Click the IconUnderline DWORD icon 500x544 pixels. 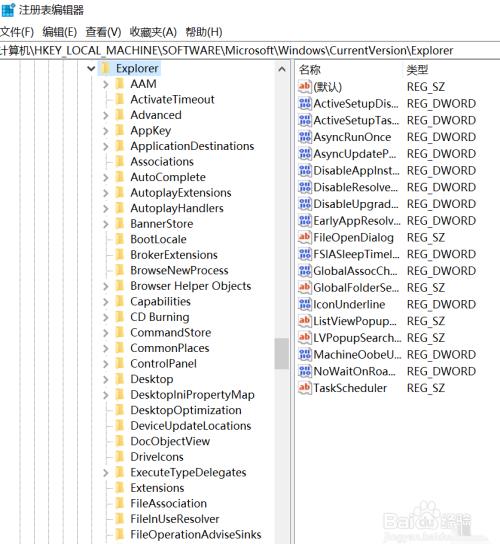coord(304,304)
